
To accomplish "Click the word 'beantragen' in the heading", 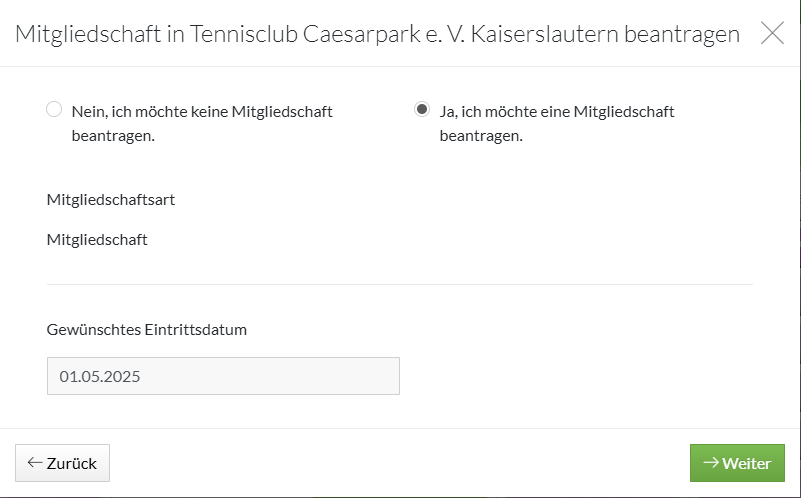I will click(x=682, y=34).
